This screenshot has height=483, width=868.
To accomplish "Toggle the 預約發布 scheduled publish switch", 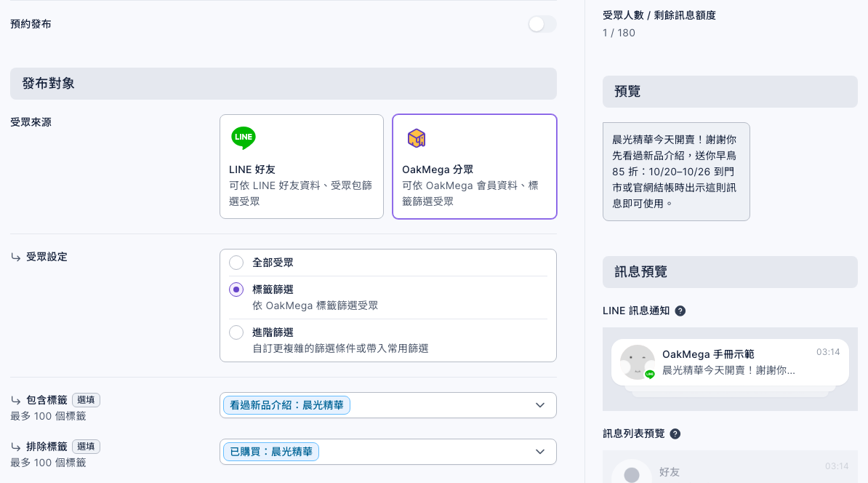I will point(542,24).
